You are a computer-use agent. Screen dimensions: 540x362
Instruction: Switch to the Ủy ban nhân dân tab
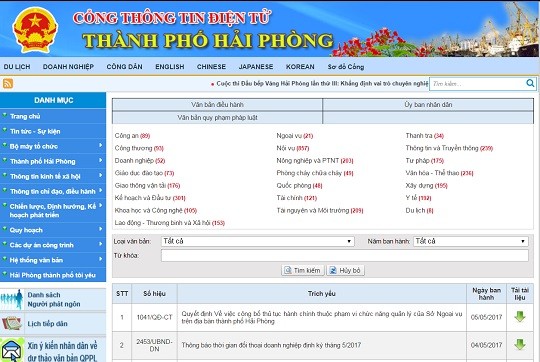pos(428,104)
